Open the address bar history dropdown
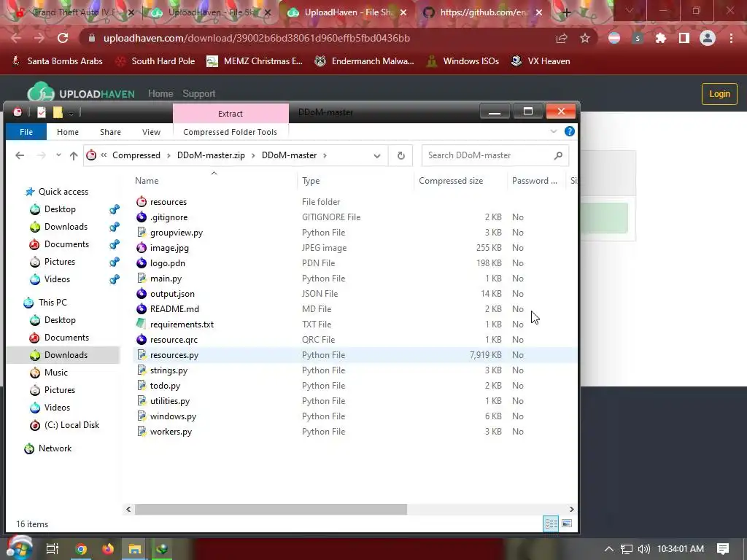The height and width of the screenshot is (560, 747). tap(377, 156)
